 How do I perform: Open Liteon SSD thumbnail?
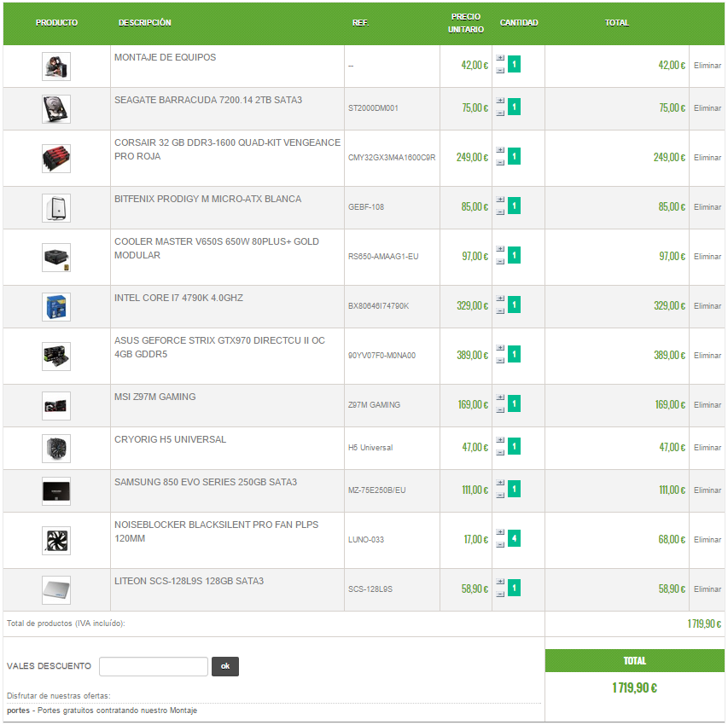[x=56, y=590]
